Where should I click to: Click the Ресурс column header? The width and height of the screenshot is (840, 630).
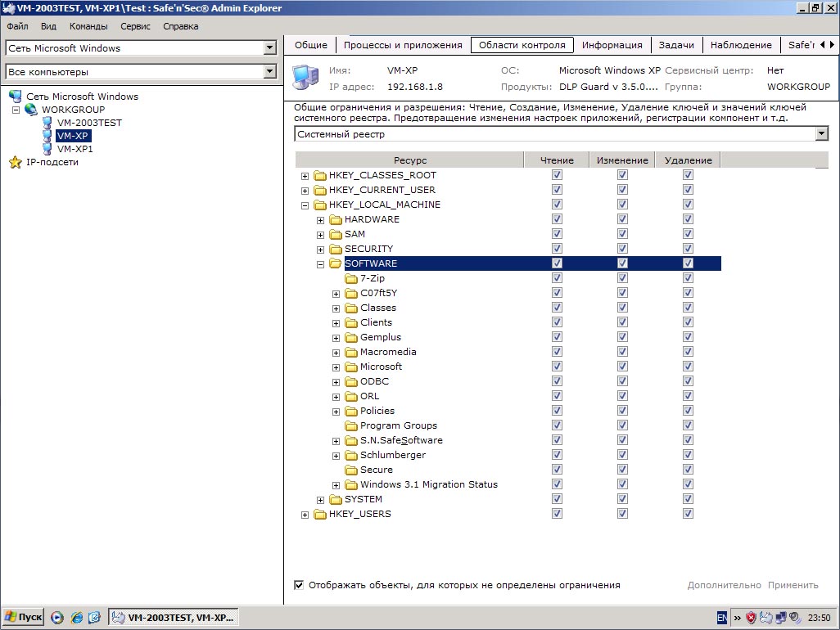pos(410,160)
